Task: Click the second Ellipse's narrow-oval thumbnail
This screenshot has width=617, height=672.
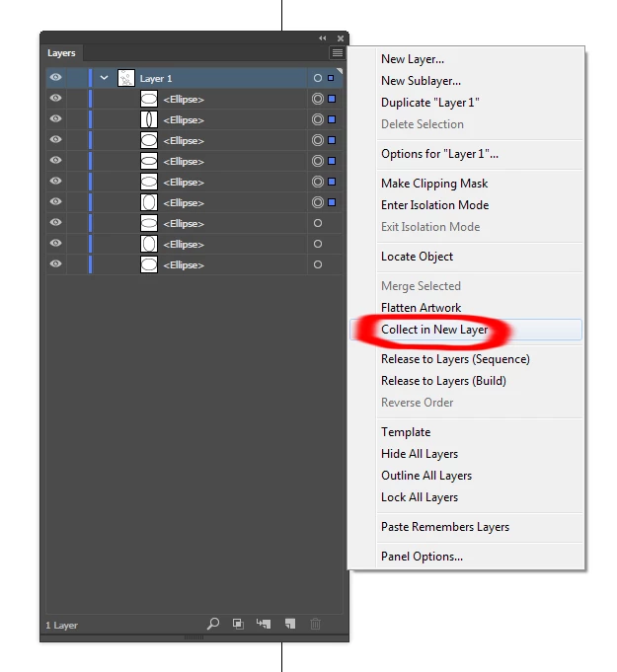Action: coord(149,119)
